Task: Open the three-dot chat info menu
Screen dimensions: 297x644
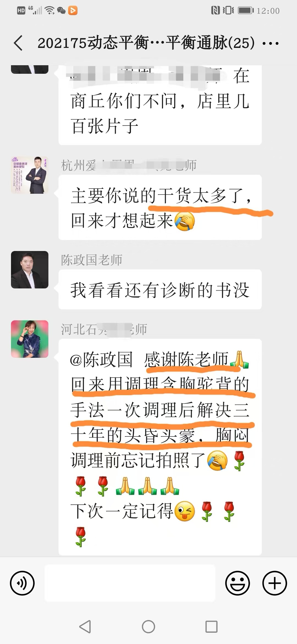Action: click(x=271, y=43)
